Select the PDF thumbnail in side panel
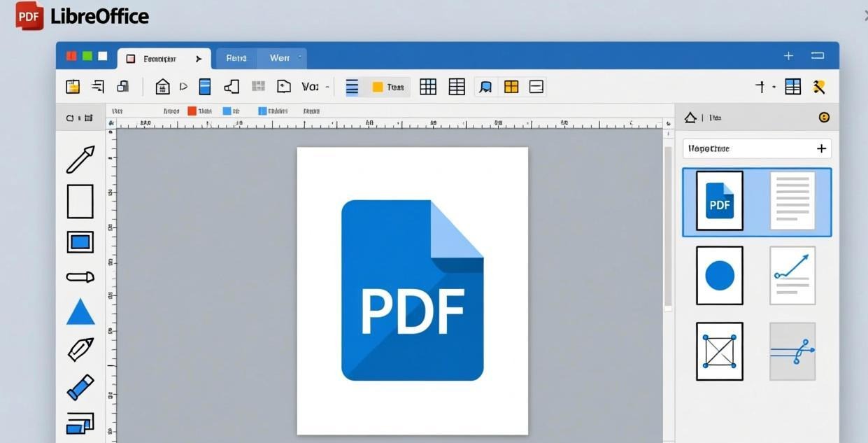The width and height of the screenshot is (868, 443). tap(720, 201)
